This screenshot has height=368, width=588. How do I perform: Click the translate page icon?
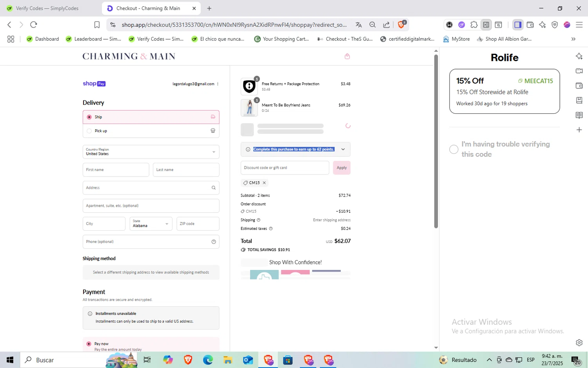point(358,25)
